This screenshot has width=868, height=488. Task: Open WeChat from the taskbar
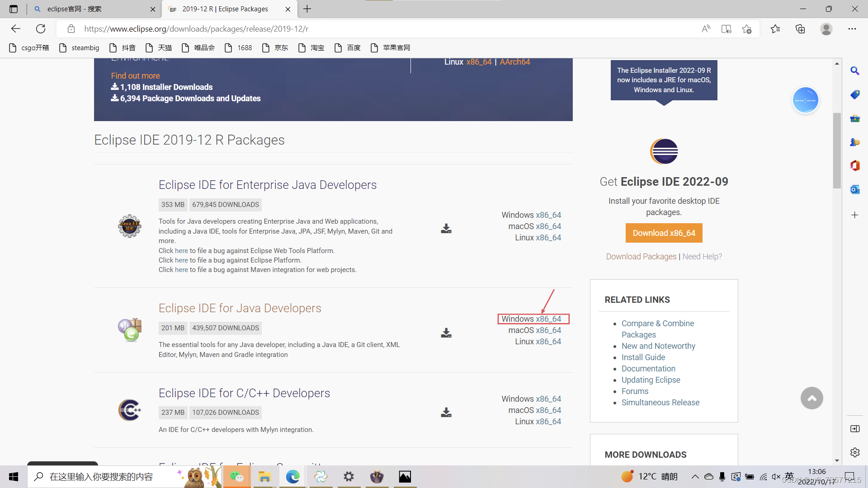[x=236, y=477]
